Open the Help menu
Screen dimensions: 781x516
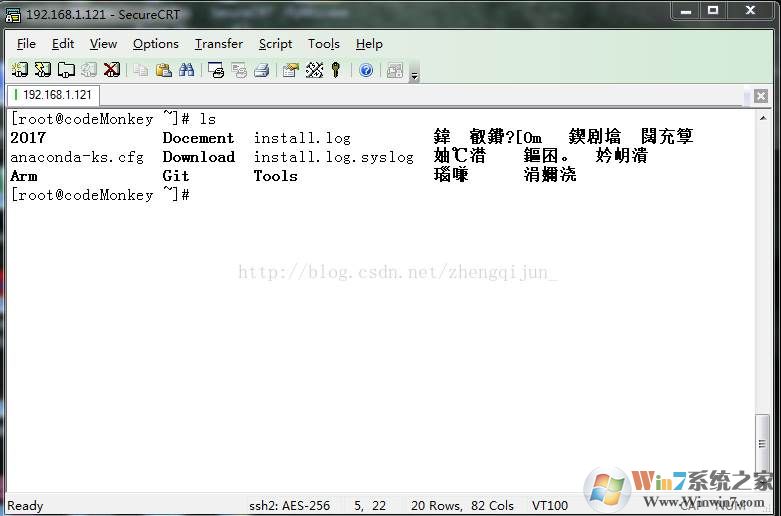click(369, 44)
